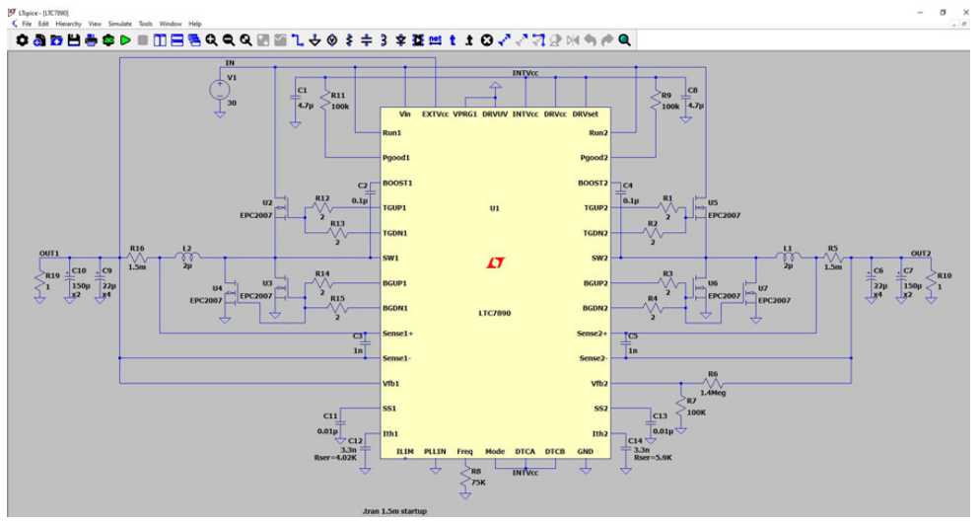This screenshot has height=524, width=980.
Task: Print the schematic using printer icon
Action: 91,40
